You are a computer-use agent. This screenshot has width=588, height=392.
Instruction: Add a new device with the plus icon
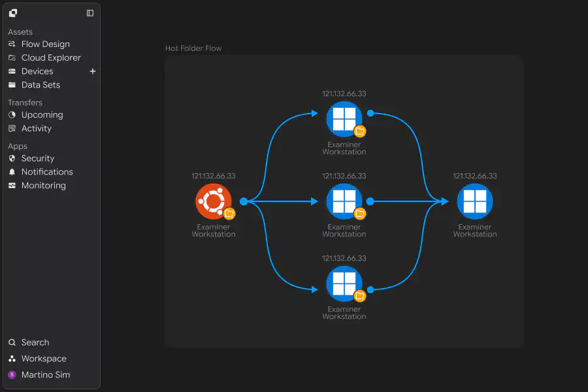[93, 71]
